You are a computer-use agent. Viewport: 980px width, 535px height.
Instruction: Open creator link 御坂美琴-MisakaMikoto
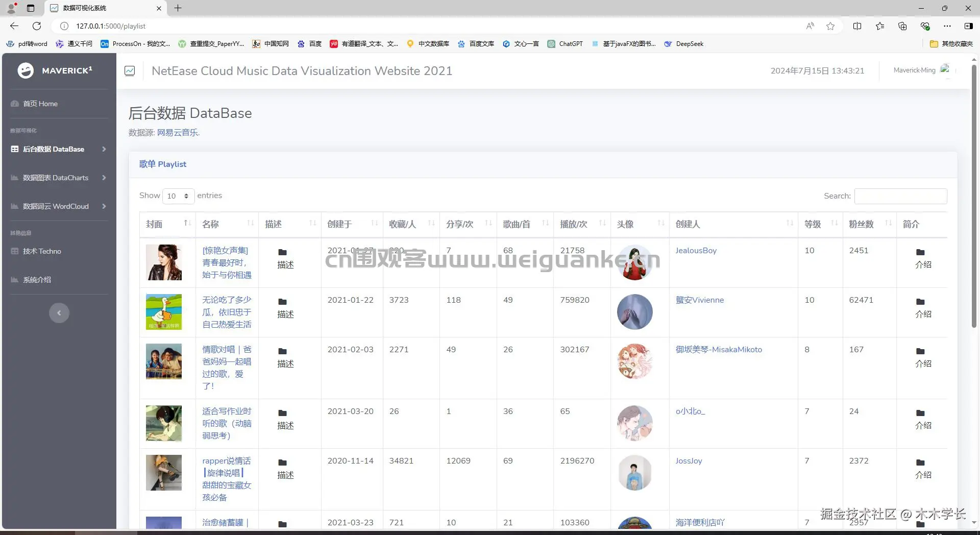coord(719,350)
